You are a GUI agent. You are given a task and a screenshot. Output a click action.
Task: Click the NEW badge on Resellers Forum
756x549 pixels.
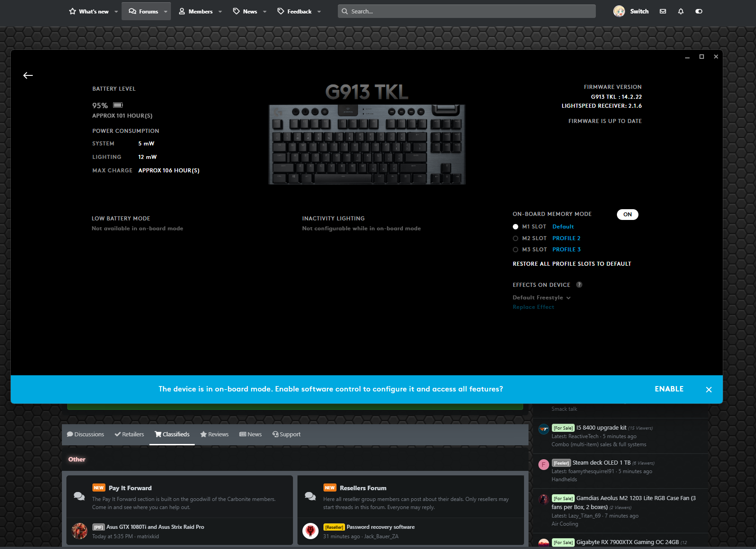click(x=330, y=488)
